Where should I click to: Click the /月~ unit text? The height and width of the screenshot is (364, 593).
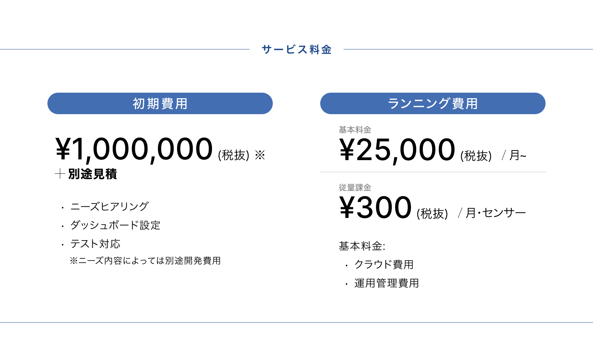click(x=514, y=155)
